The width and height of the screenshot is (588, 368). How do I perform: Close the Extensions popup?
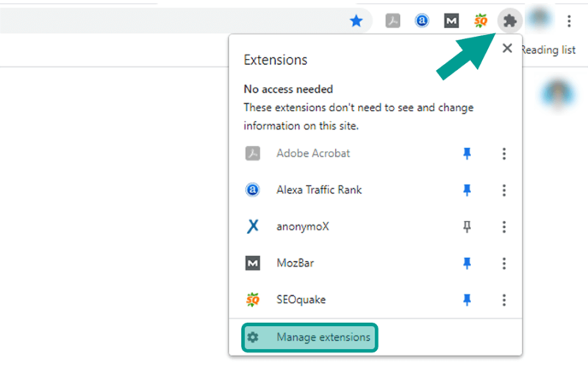coord(507,48)
